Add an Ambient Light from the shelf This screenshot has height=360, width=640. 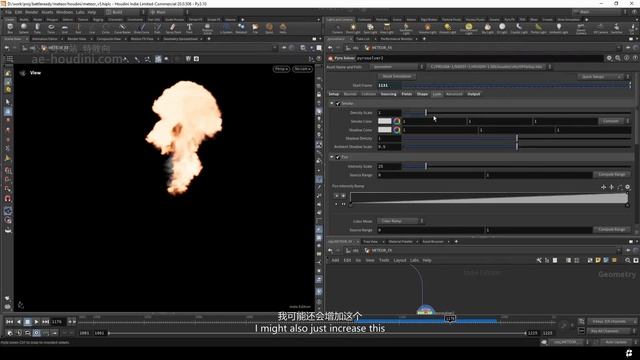click(x=558, y=28)
